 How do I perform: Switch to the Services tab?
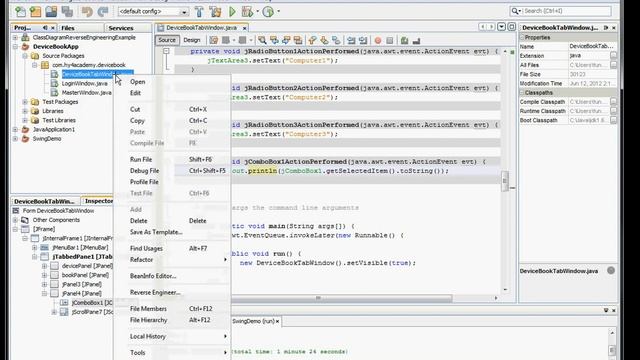[121, 28]
